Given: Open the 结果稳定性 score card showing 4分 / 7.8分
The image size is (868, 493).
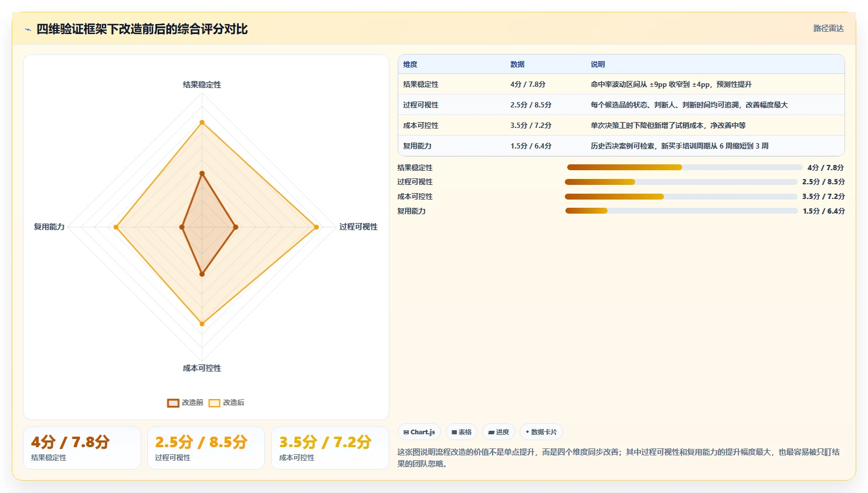Looking at the screenshot, I should coord(82,448).
